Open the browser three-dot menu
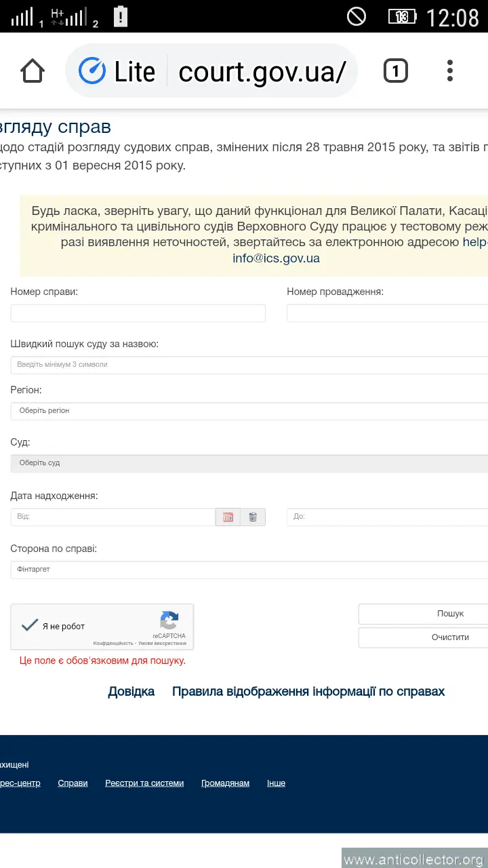 pos(449,70)
